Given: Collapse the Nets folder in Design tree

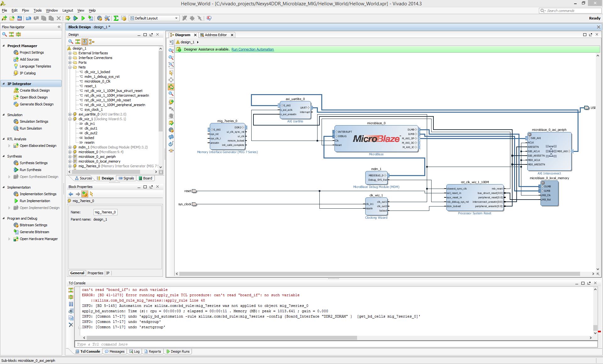Looking at the screenshot, I should coord(70,67).
